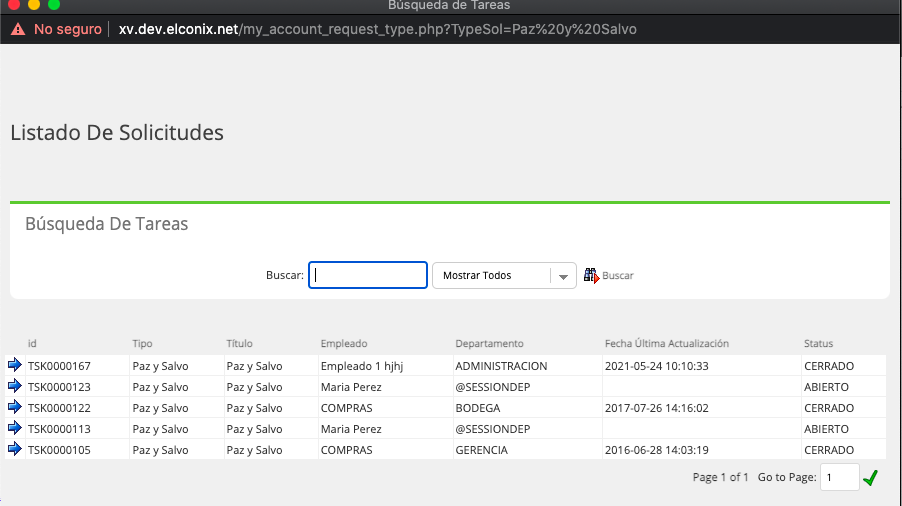Select the TSK0000122 id cell

(59, 408)
